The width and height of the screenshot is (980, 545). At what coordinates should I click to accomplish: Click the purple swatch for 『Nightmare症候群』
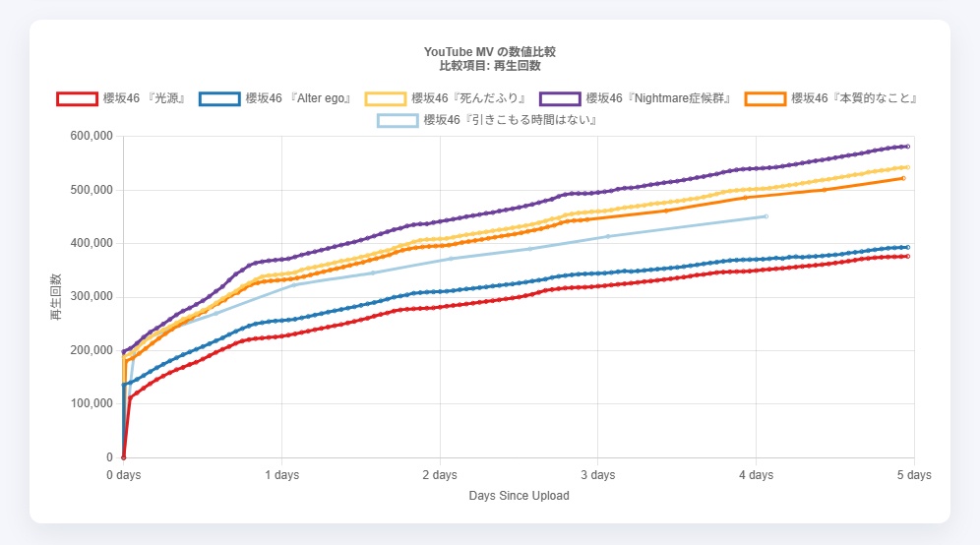[559, 98]
